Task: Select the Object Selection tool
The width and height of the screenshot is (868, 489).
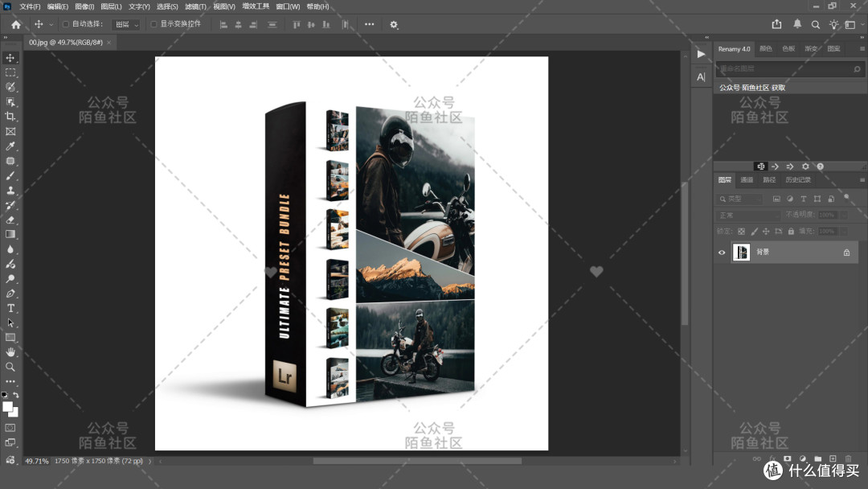Action: (x=10, y=102)
